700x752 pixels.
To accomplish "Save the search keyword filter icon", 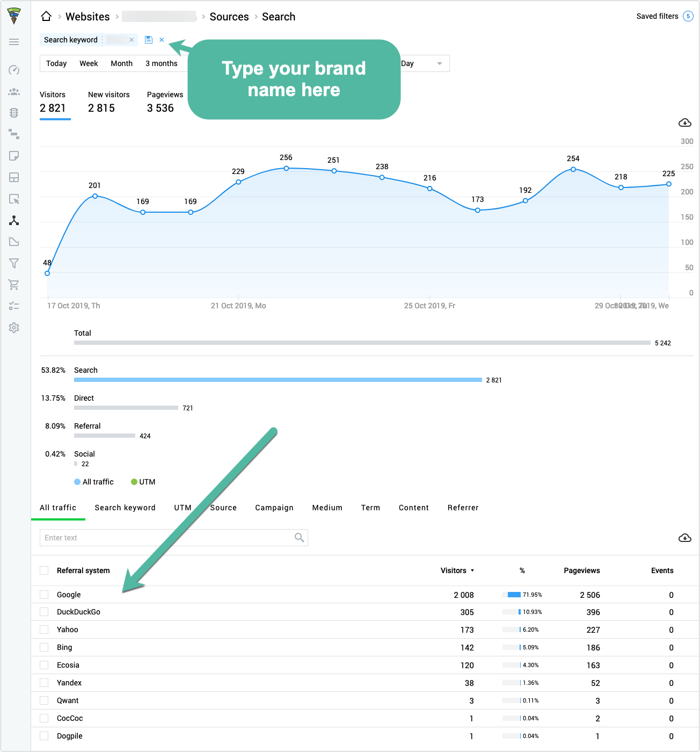I will pyautogui.click(x=149, y=40).
